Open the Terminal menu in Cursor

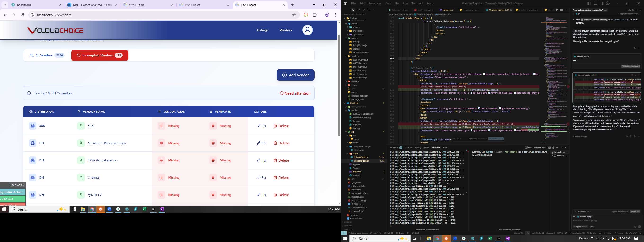(417, 4)
